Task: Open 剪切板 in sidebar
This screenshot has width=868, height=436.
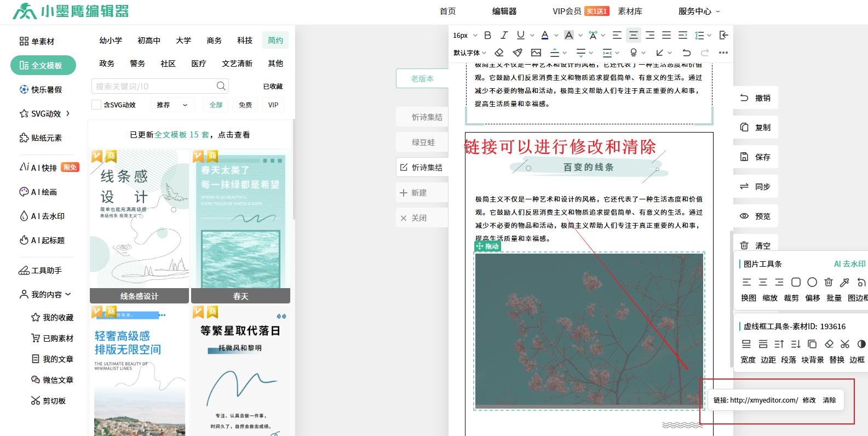Action: click(x=49, y=400)
